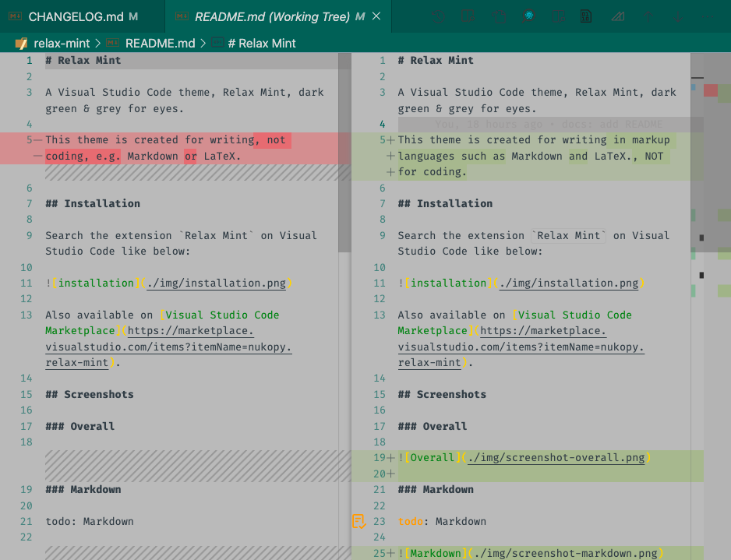The width and height of the screenshot is (731, 560).
Task: Click 'in markup' added text on right line 5
Action: 641,139
